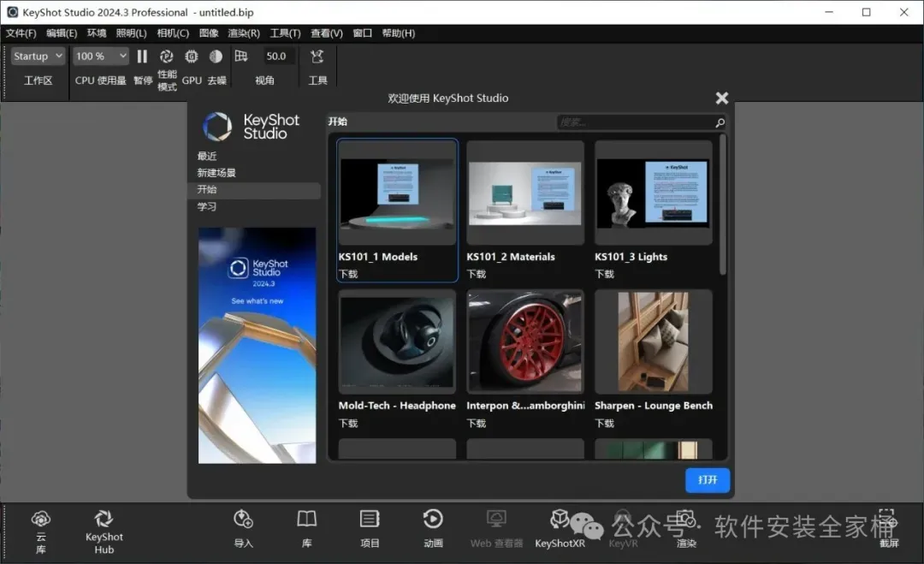Image resolution: width=924 pixels, height=564 pixels.
Task: Open the Lighting menu (照明)
Action: (x=132, y=33)
